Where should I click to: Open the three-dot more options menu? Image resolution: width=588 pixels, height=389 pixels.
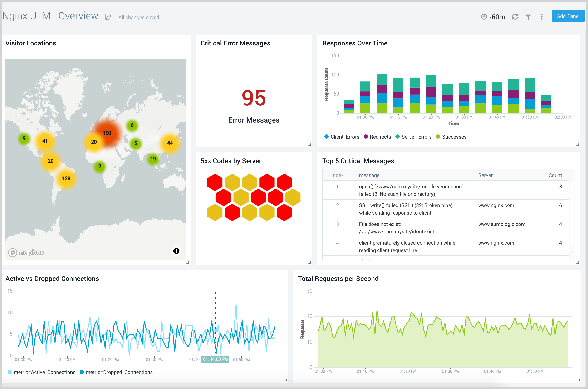pos(542,17)
